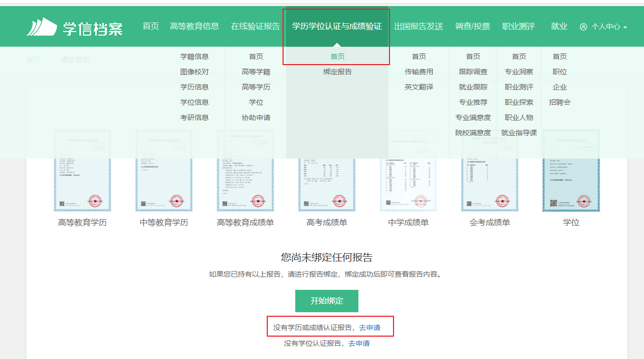The height and width of the screenshot is (359, 644).
Task: Click 去申请 link for 学位认证报告
Action: point(359,344)
